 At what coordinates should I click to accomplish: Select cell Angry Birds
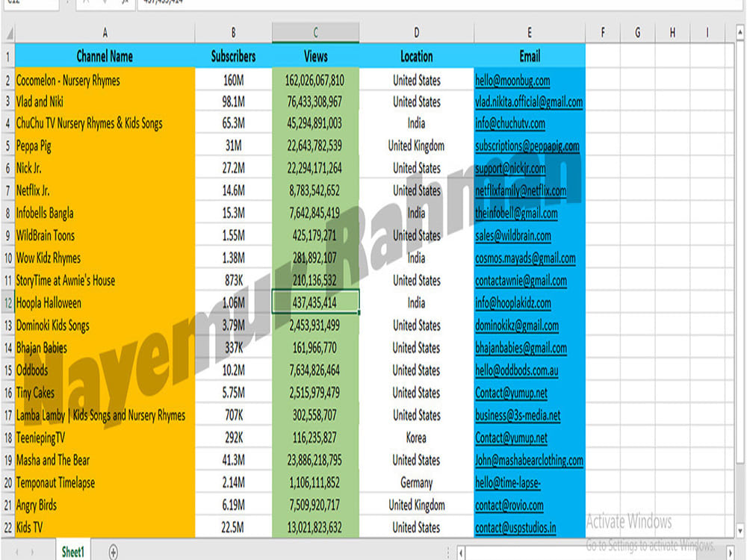(105, 505)
